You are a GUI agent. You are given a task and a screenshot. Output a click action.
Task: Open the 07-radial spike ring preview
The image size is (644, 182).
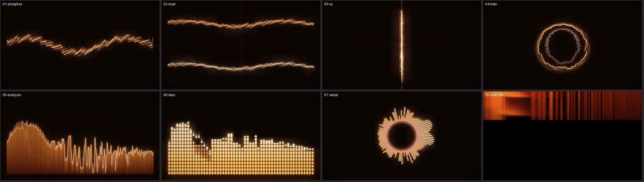point(402,136)
